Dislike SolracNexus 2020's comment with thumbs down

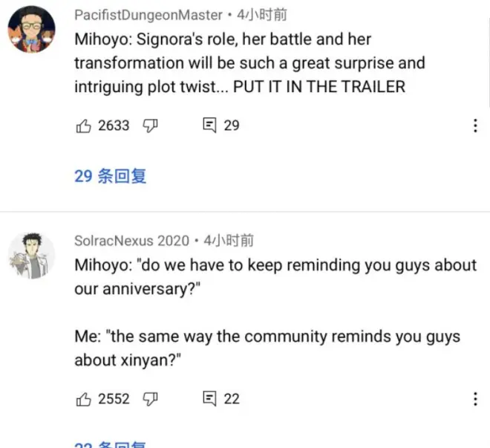[x=151, y=399]
